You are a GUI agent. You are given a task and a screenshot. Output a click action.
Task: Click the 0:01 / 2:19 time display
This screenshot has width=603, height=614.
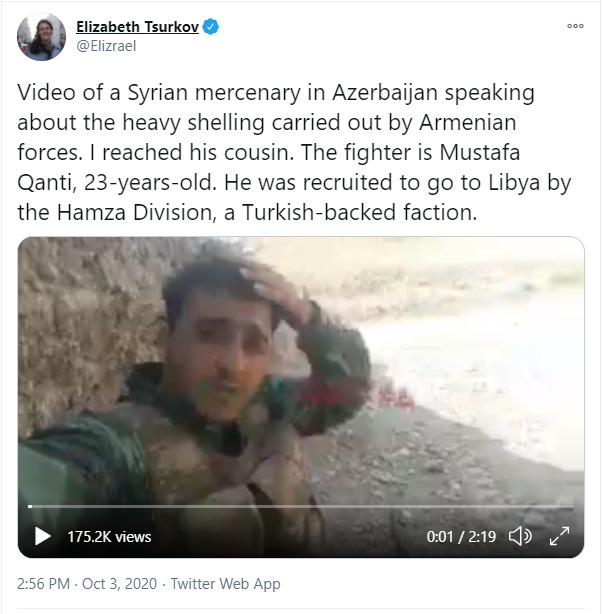click(x=461, y=536)
